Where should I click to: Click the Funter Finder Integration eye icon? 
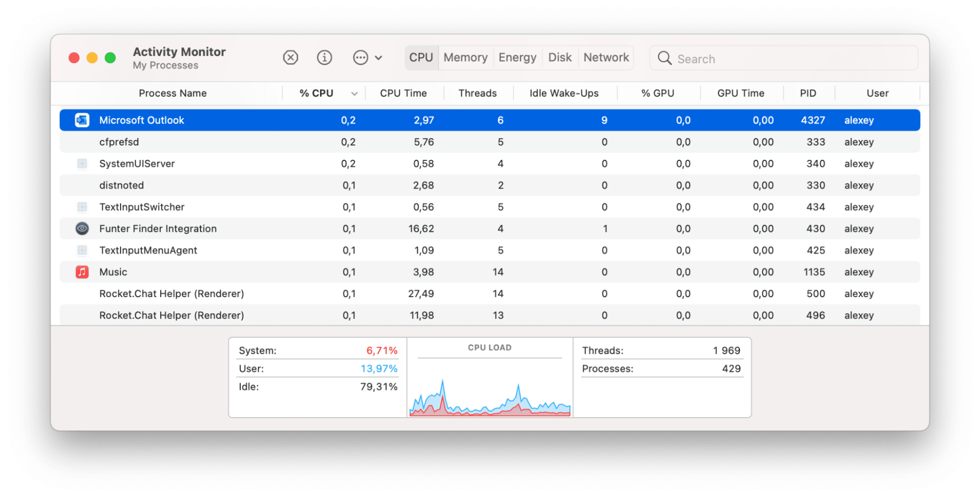click(x=82, y=228)
